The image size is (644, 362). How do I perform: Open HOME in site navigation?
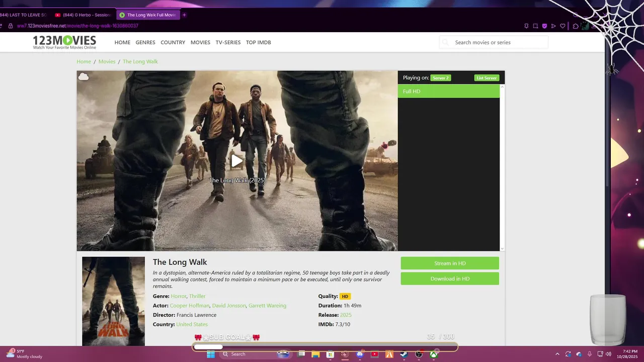(122, 43)
